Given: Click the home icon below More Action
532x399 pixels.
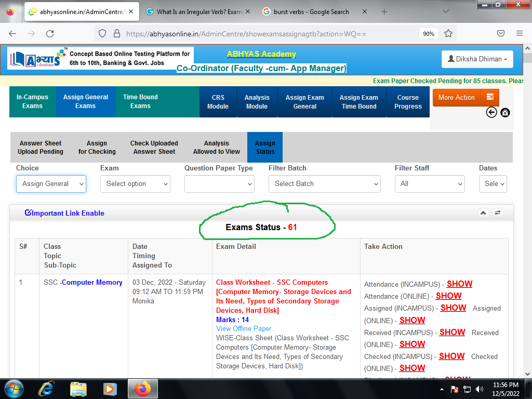Looking at the screenshot, I should click(505, 113).
